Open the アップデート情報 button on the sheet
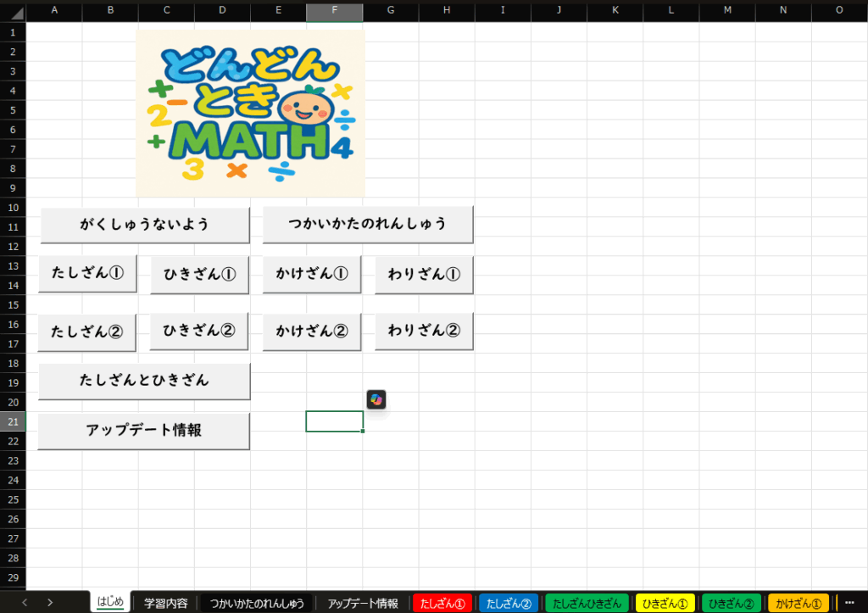This screenshot has height=613, width=868. pos(144,431)
